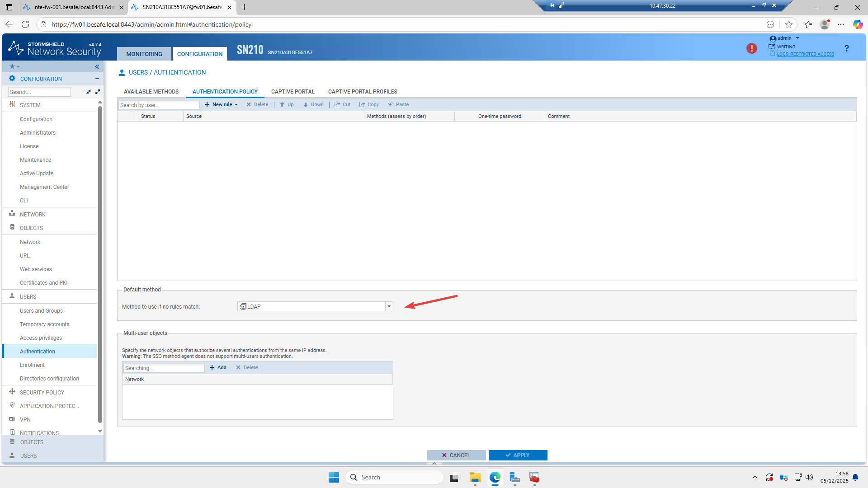Click the Up arrow toolbar button
The height and width of the screenshot is (488, 868).
287,104
